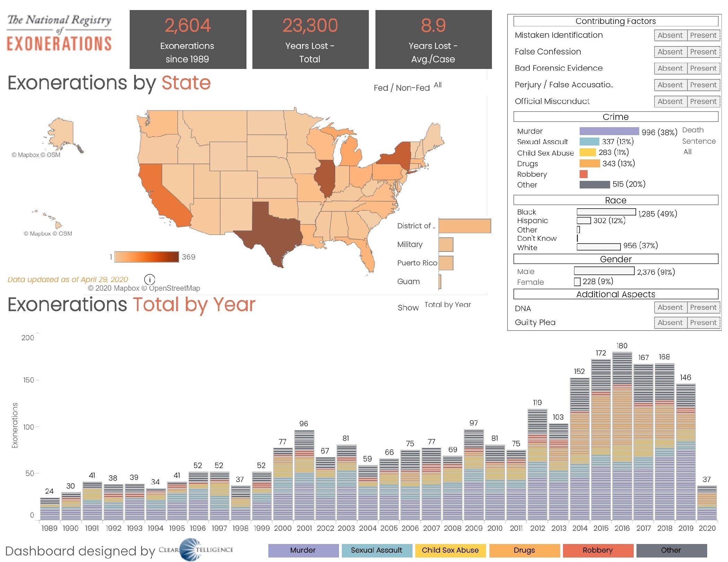Select the Drugs legend entry

[524, 550]
